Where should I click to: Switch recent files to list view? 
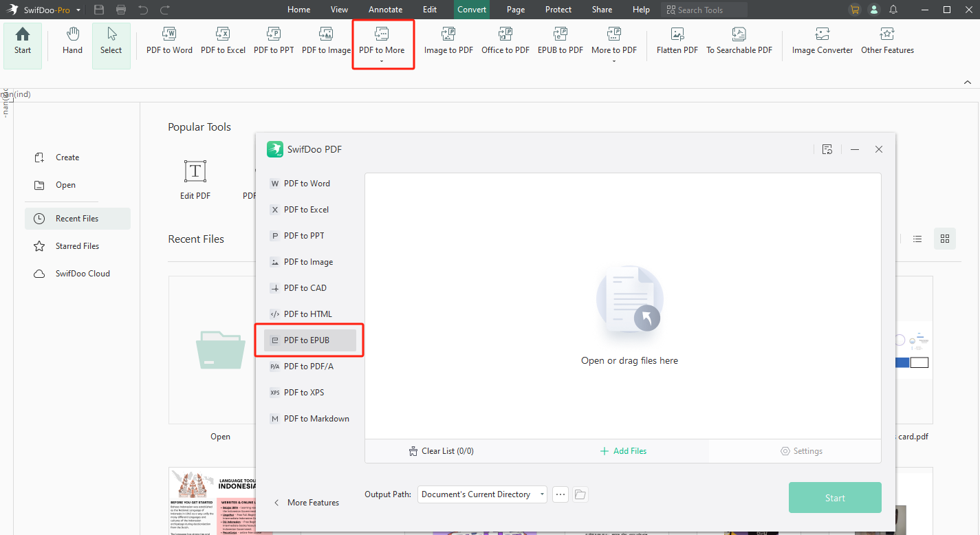(x=917, y=239)
